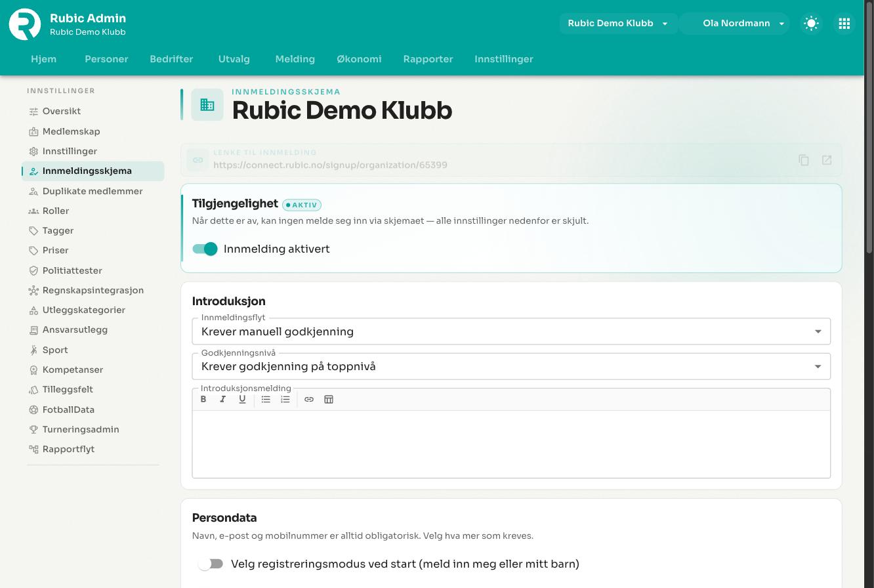Apply underline formatting in the editor toolbar
874x588 pixels.
242,399
